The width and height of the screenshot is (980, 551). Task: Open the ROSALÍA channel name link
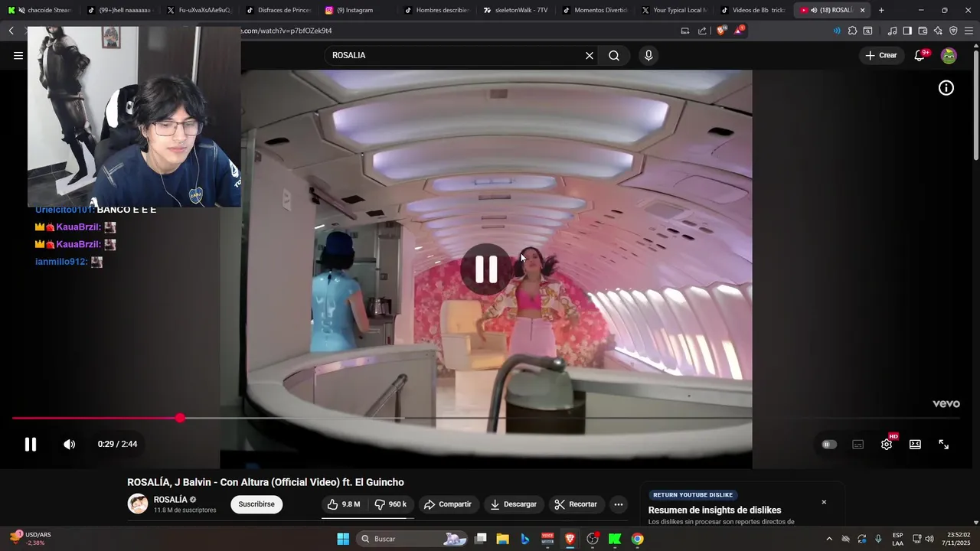click(170, 500)
